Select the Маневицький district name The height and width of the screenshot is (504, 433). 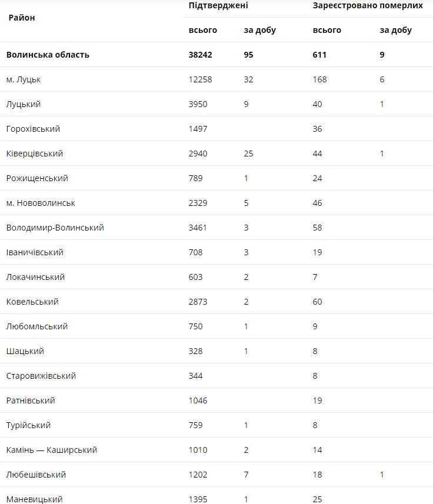pyautogui.click(x=34, y=499)
